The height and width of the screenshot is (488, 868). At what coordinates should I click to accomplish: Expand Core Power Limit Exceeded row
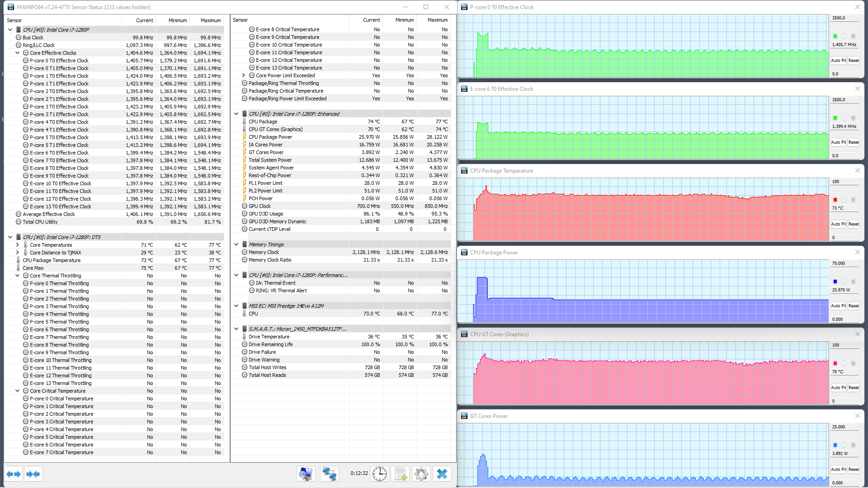click(x=244, y=75)
